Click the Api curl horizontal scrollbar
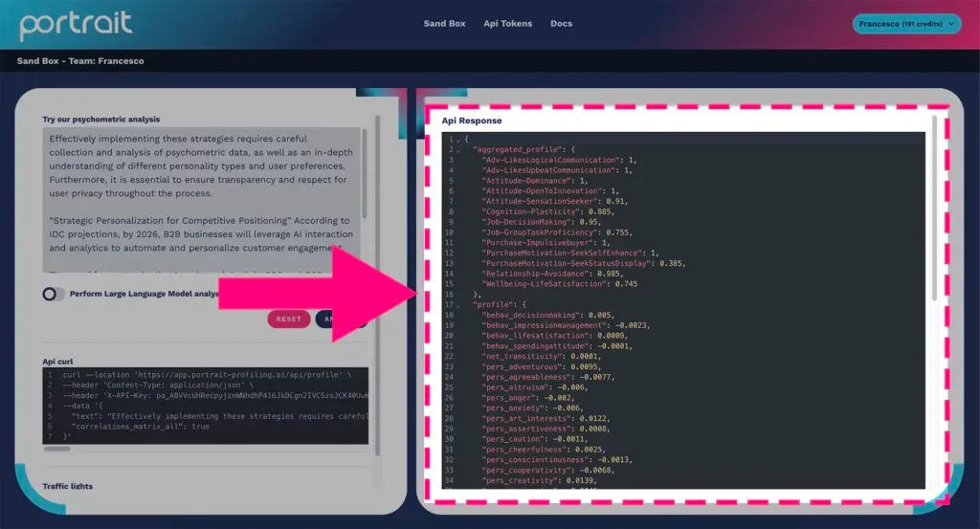Screen dimensions: 980x529 [x=57, y=449]
